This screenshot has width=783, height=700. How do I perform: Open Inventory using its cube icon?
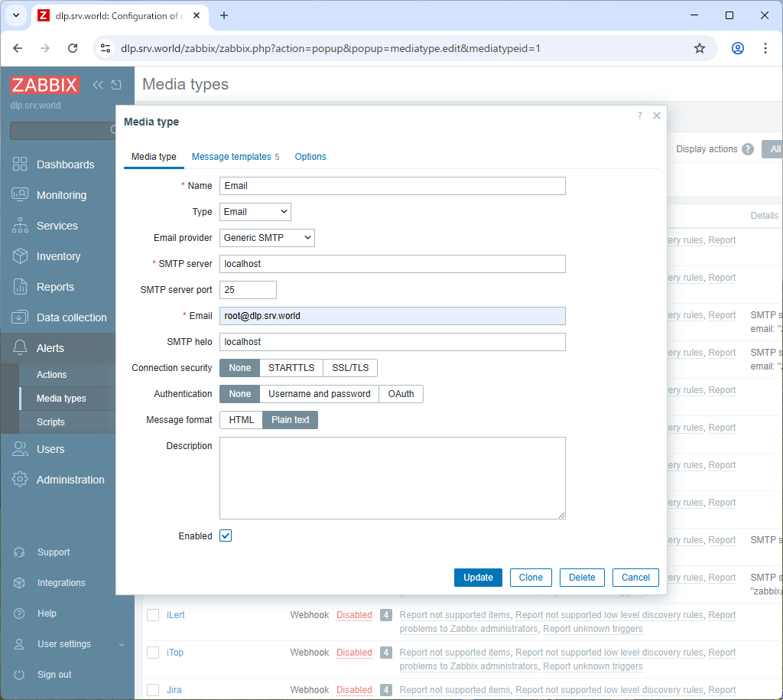tap(20, 256)
